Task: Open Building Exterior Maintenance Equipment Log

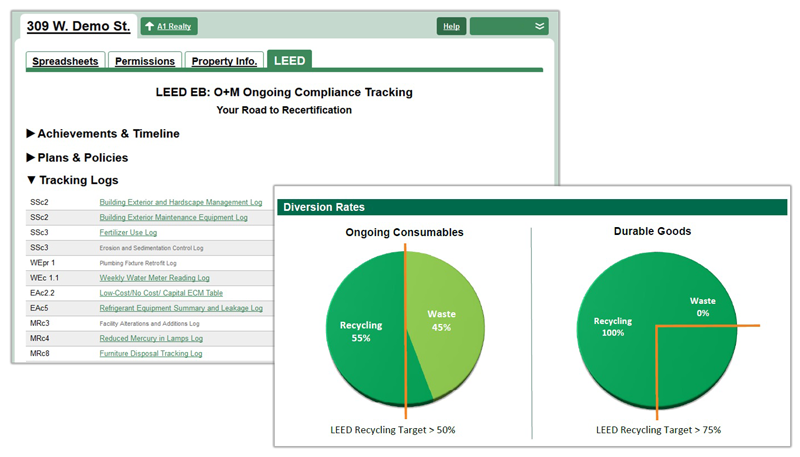Action: [x=173, y=217]
